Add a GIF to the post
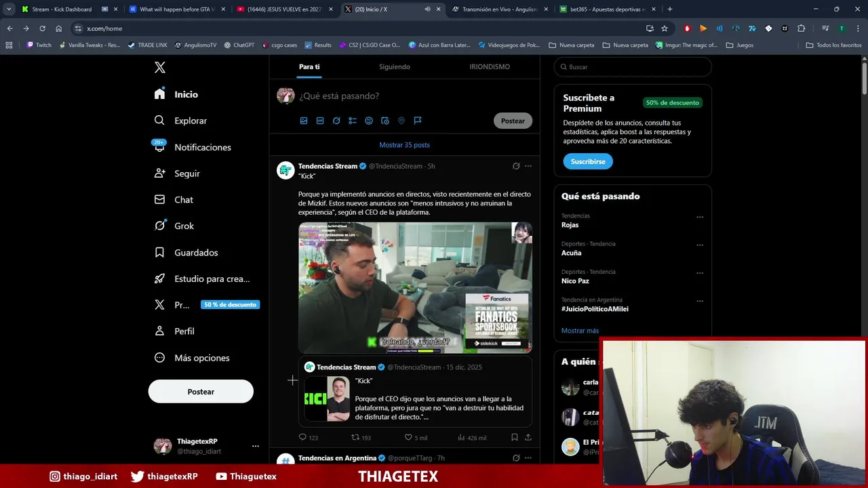Viewport: 868px width, 488px height. 320,121
